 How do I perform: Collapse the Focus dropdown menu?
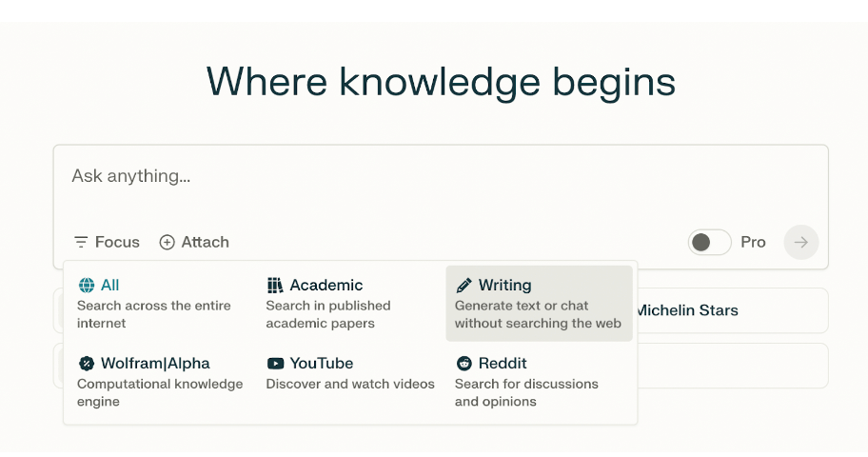pos(107,242)
